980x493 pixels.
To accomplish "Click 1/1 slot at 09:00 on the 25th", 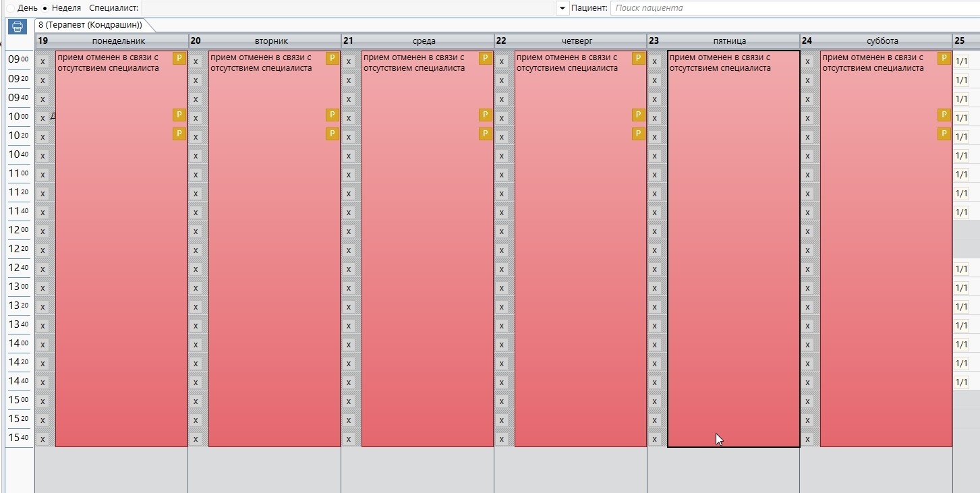I will coord(962,61).
